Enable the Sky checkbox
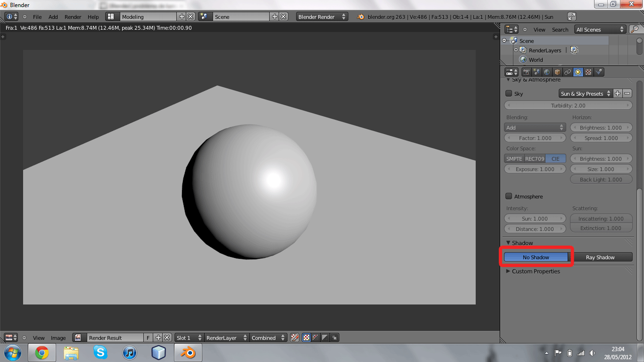 click(509, 93)
